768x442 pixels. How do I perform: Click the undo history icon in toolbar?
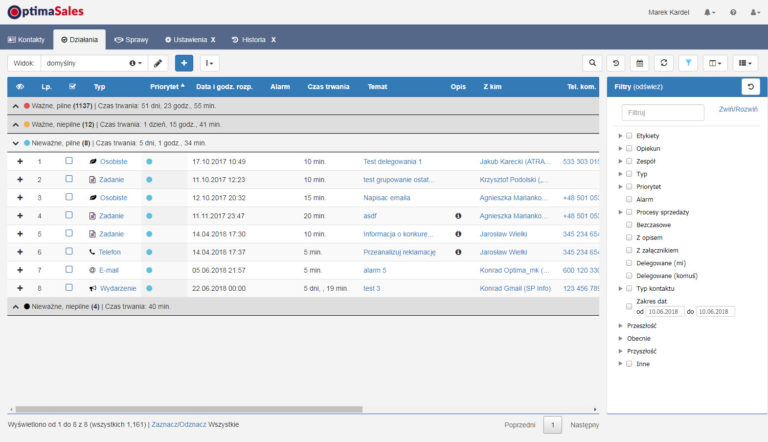coord(616,63)
